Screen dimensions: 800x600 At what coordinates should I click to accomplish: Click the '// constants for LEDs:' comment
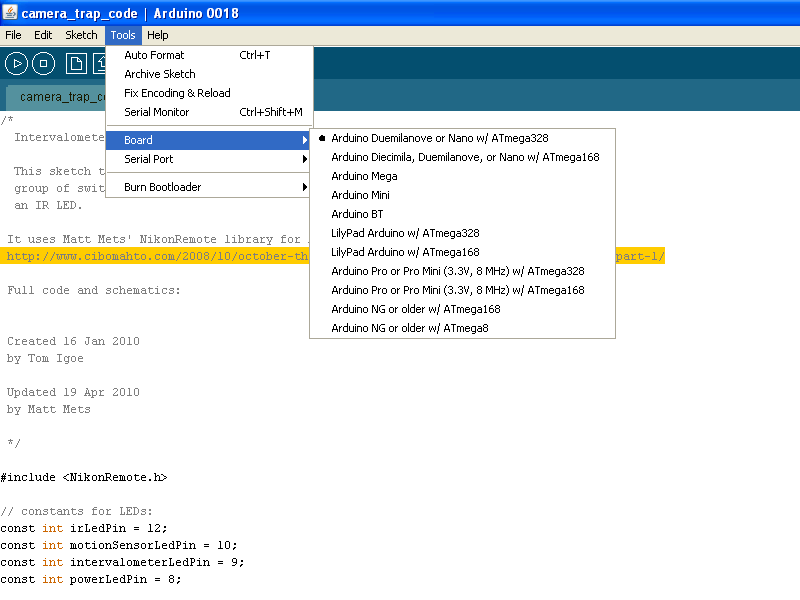[x=77, y=511]
